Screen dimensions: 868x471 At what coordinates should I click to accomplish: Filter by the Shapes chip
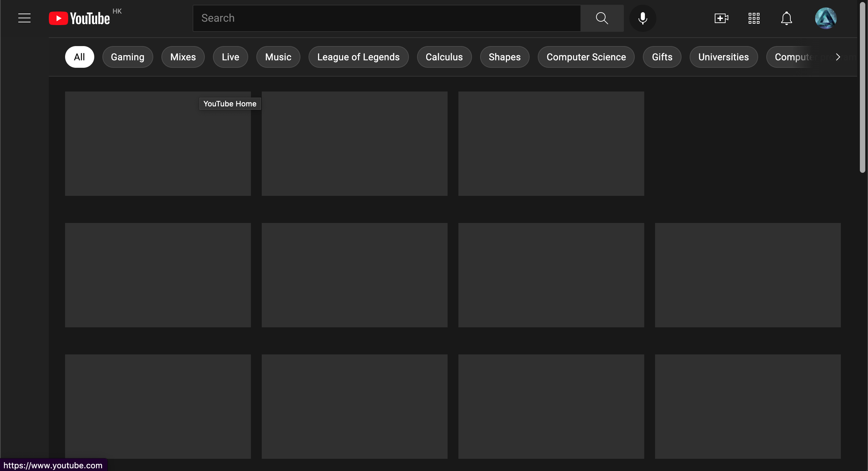click(505, 57)
